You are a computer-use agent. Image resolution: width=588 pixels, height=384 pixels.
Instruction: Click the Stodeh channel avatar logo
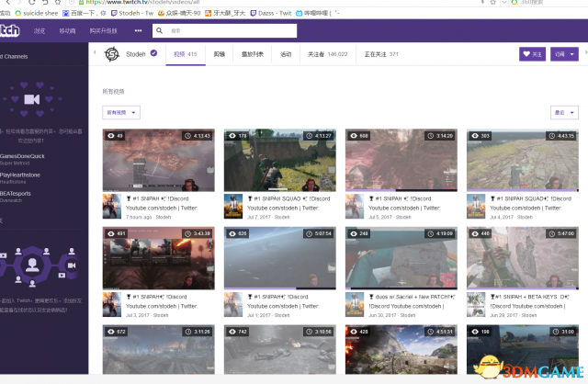click(x=112, y=54)
